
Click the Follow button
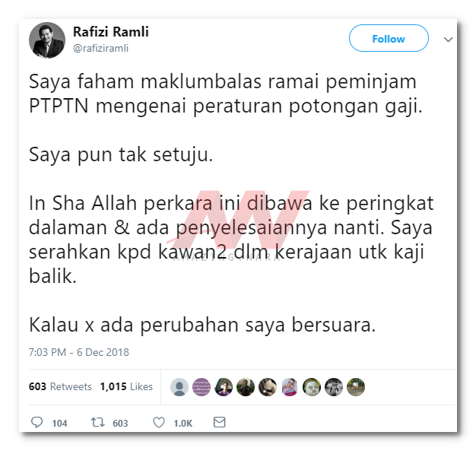coord(389,38)
